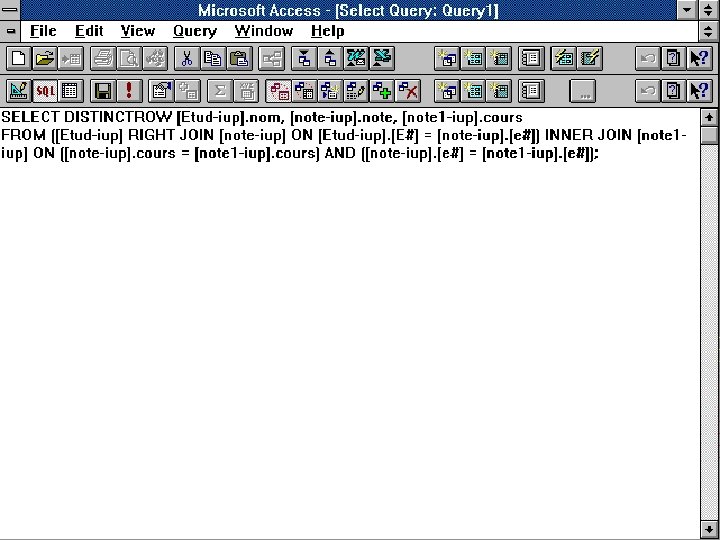Set query type to Crosstab Query

(x=304, y=91)
